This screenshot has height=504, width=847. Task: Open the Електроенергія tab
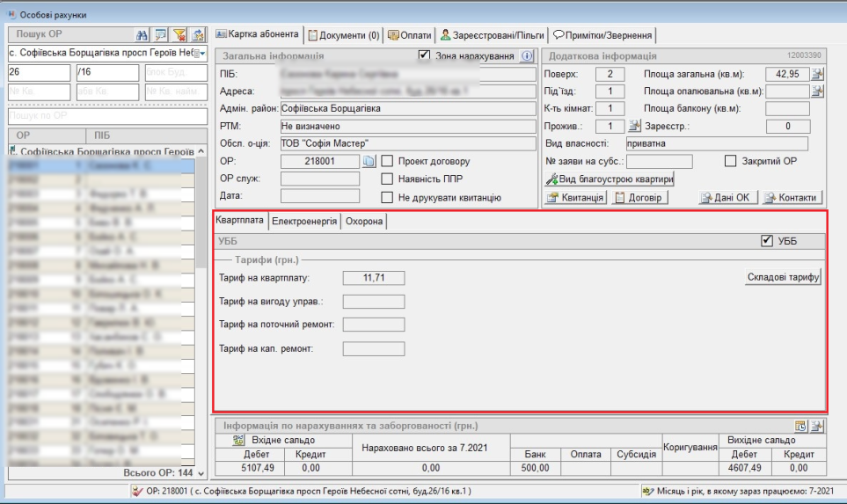pos(304,222)
